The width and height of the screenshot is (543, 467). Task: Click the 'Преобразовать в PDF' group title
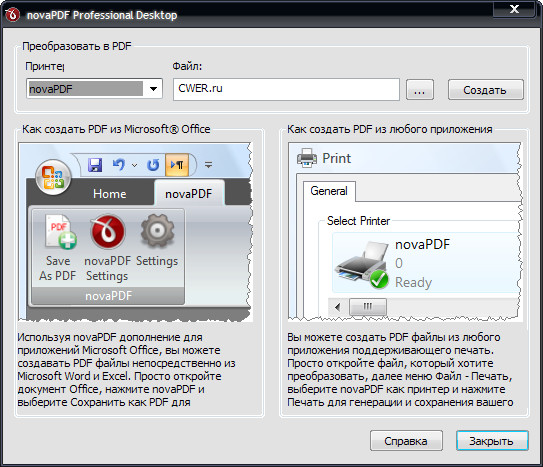[x=77, y=46]
